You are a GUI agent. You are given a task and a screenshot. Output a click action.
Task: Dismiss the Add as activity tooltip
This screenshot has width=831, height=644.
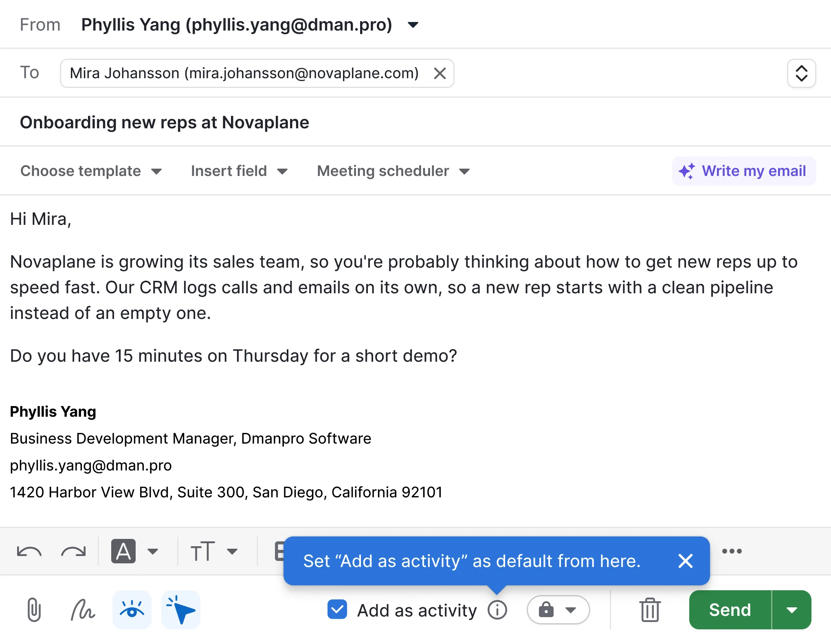tap(686, 561)
